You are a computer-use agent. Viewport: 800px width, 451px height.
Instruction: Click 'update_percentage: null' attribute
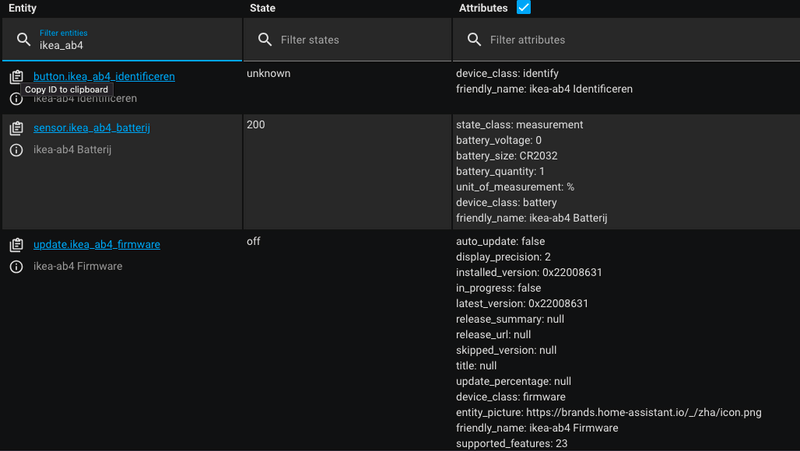[x=513, y=382]
